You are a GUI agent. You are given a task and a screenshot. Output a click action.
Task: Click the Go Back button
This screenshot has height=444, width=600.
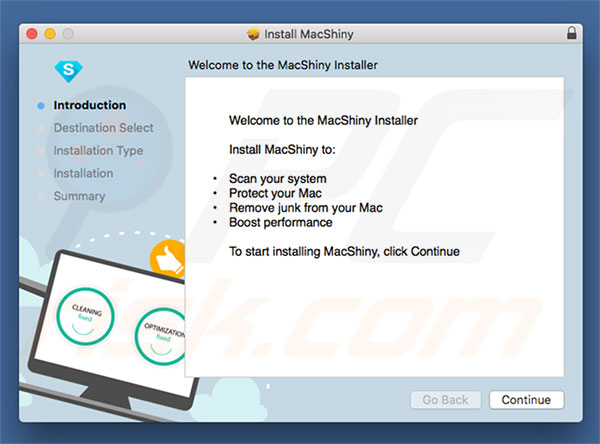click(445, 400)
